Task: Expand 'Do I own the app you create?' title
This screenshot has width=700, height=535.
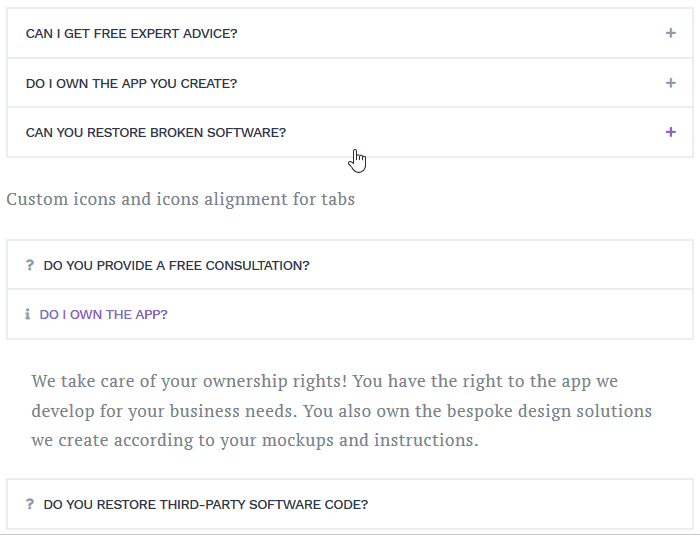Action: tap(131, 84)
